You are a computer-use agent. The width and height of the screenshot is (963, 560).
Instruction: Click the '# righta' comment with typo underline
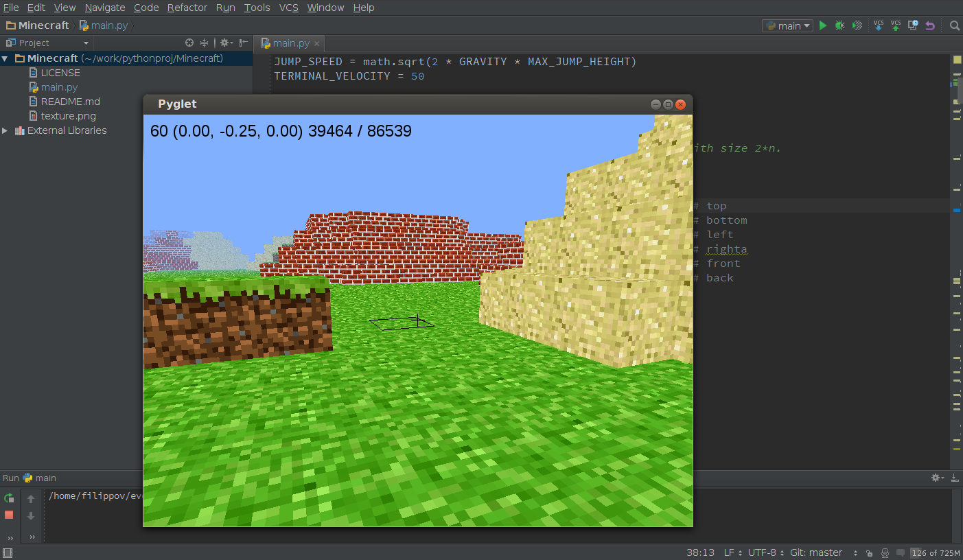coord(720,249)
